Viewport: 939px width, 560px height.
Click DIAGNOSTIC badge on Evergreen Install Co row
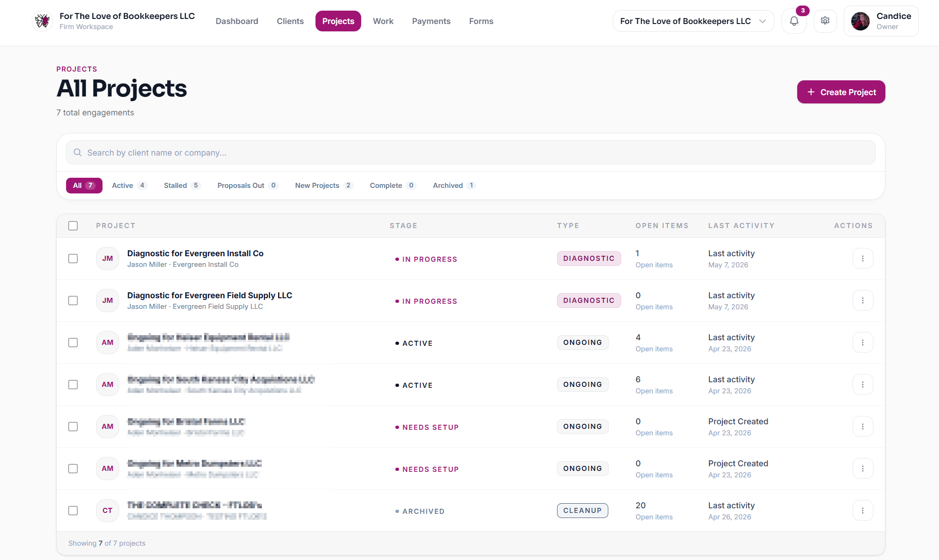point(589,259)
